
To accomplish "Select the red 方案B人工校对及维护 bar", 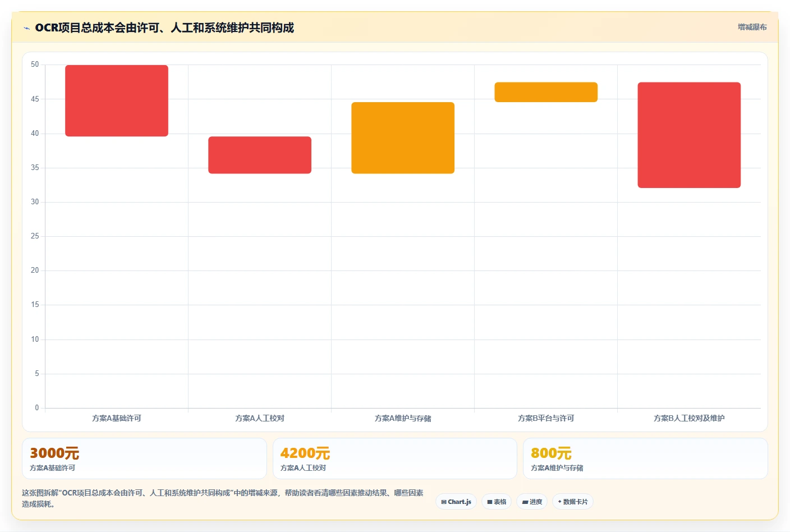I will click(x=689, y=135).
